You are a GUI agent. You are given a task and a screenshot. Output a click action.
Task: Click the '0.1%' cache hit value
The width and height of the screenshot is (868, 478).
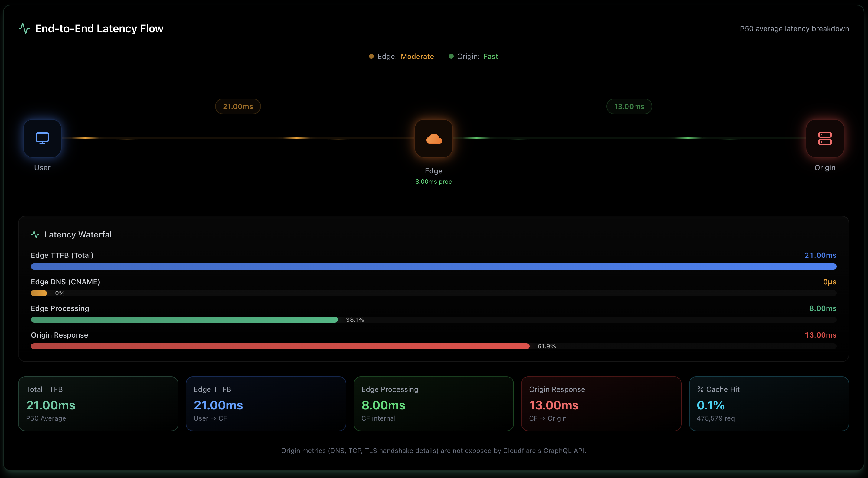point(711,405)
